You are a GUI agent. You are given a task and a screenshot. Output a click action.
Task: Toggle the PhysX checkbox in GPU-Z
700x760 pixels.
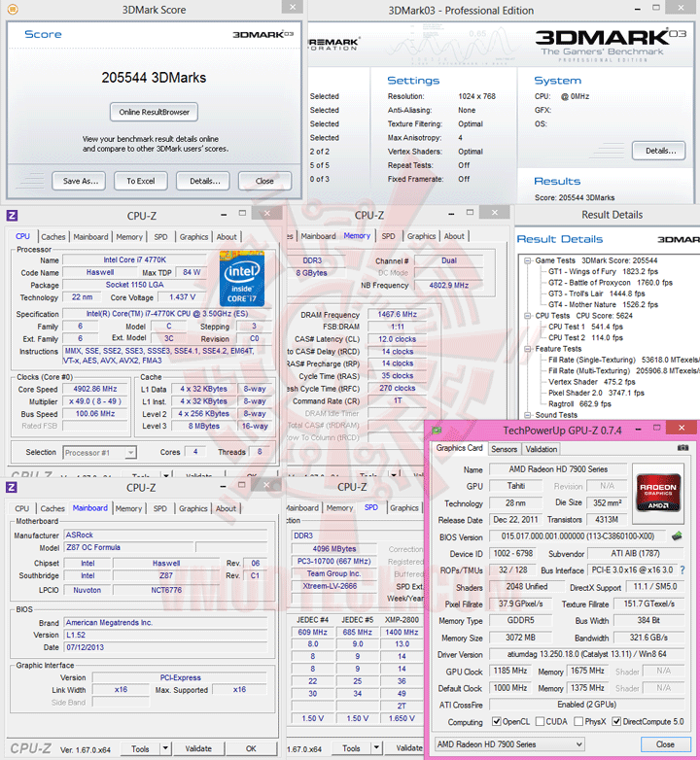pos(578,722)
